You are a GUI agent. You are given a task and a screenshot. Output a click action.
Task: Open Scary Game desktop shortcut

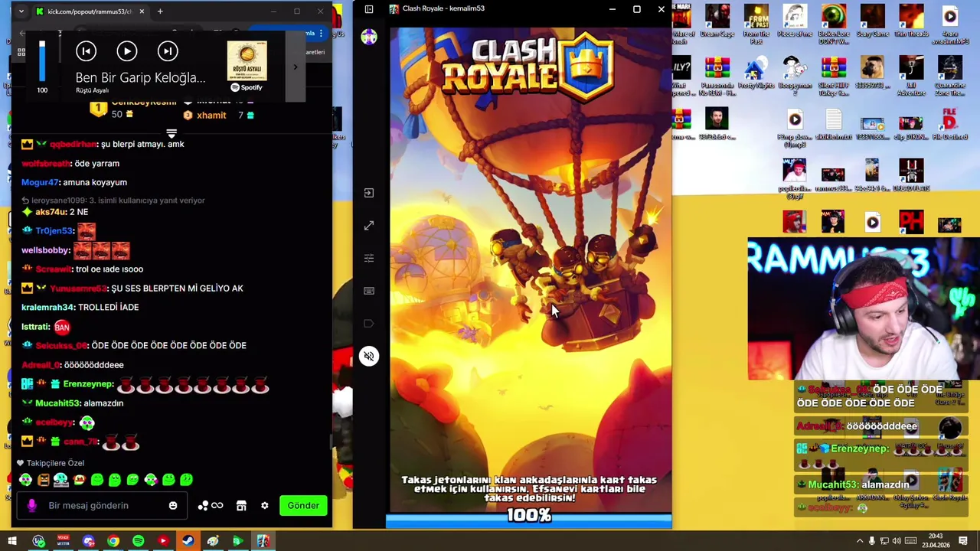pos(873,21)
